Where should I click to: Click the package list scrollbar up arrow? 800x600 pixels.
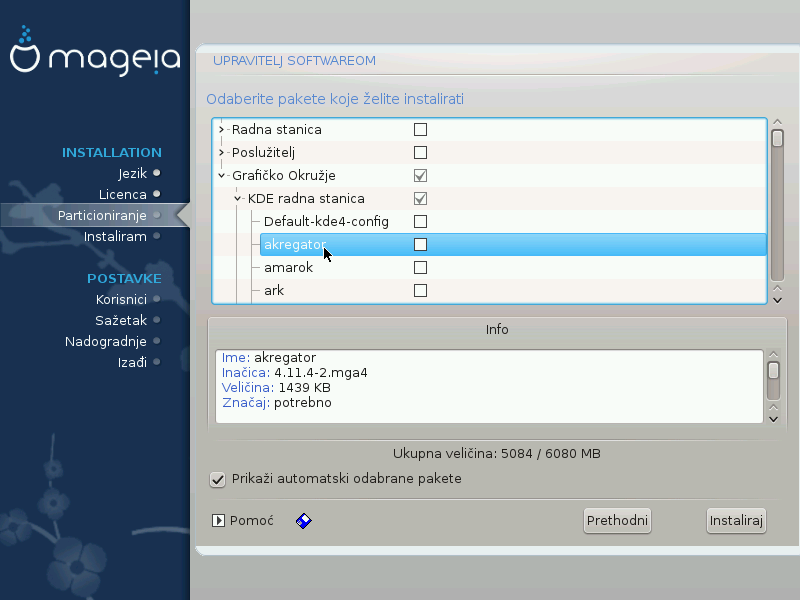778,122
